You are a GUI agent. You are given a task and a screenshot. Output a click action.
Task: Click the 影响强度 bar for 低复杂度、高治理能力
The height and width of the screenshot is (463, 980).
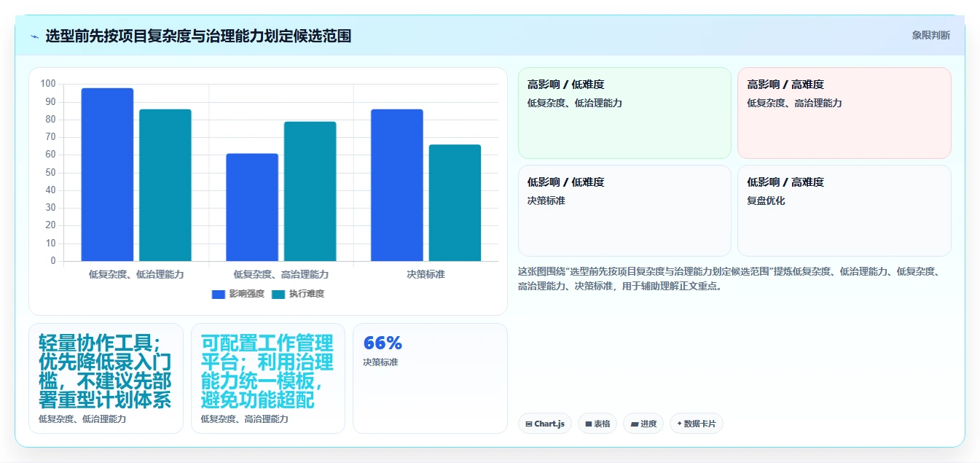pyautogui.click(x=252, y=207)
